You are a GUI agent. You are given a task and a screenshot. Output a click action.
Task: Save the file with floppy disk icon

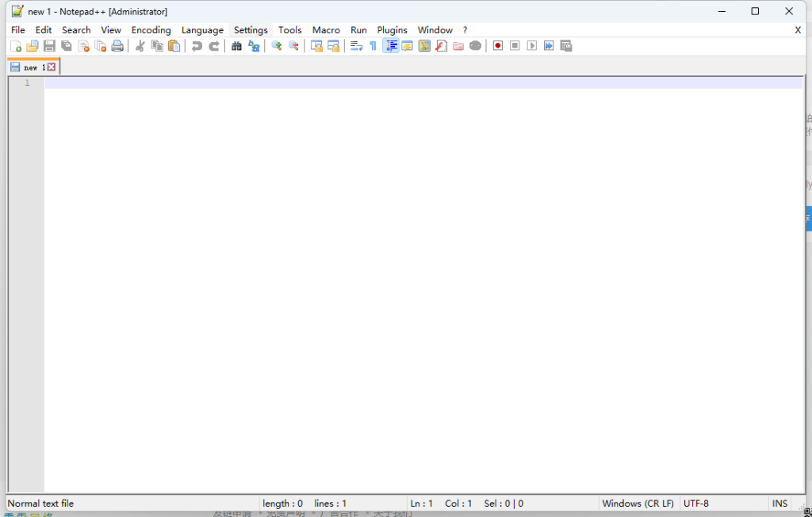click(49, 46)
